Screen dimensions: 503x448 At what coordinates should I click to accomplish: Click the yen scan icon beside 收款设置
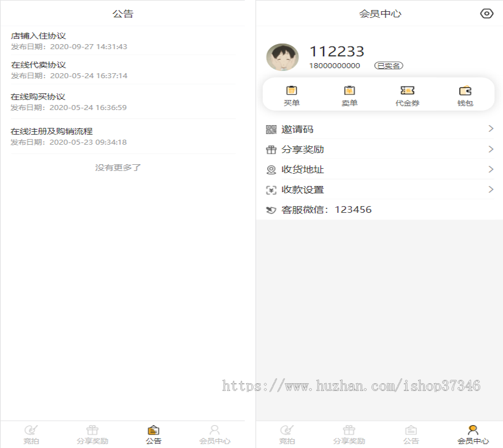tap(271, 190)
